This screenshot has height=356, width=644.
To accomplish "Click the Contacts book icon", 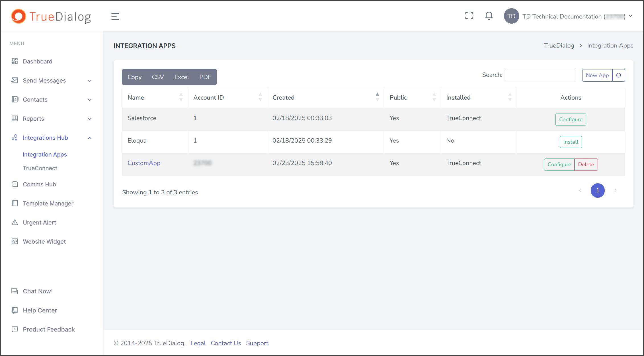I will pos(15,99).
